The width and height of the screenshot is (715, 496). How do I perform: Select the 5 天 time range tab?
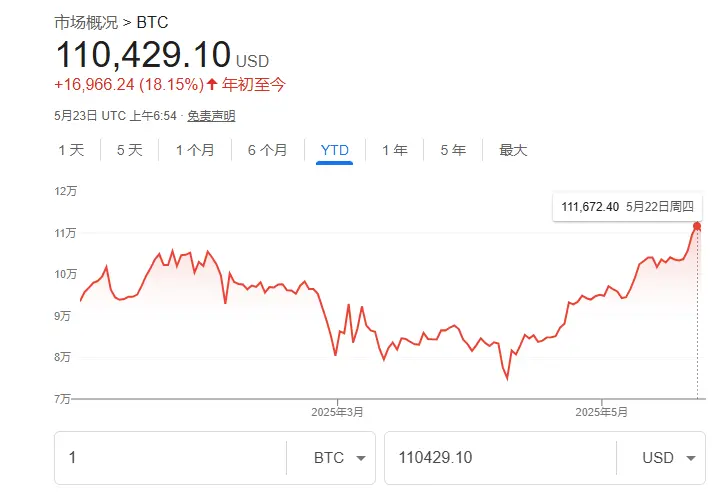point(130,150)
